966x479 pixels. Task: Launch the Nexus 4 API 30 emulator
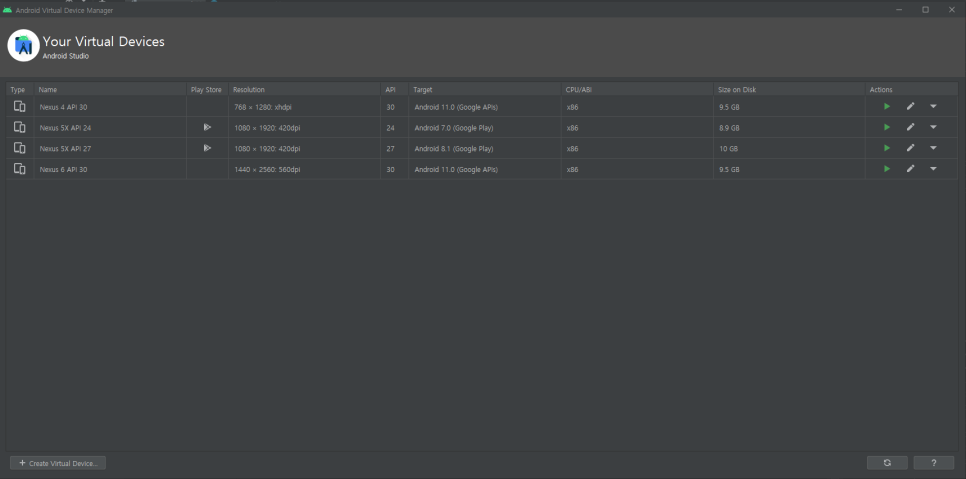pyautogui.click(x=887, y=107)
